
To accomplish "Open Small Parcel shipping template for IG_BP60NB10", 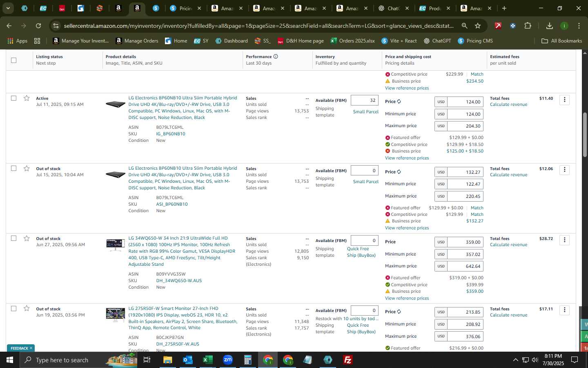I will point(365,112).
